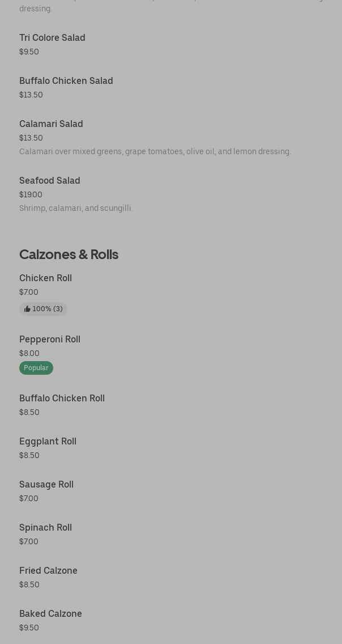The width and height of the screenshot is (342, 644).
Task: Open the Buffalo Chicken Roll item
Action: click(x=62, y=398)
